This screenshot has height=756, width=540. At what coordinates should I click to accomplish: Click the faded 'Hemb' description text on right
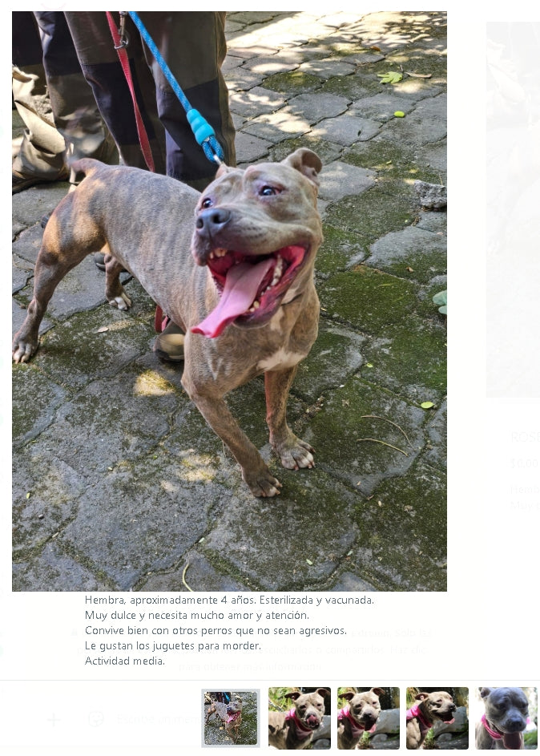pos(525,490)
